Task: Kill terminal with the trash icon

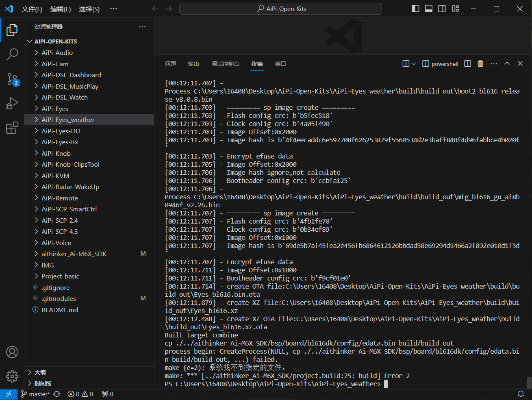Action: click(x=480, y=64)
